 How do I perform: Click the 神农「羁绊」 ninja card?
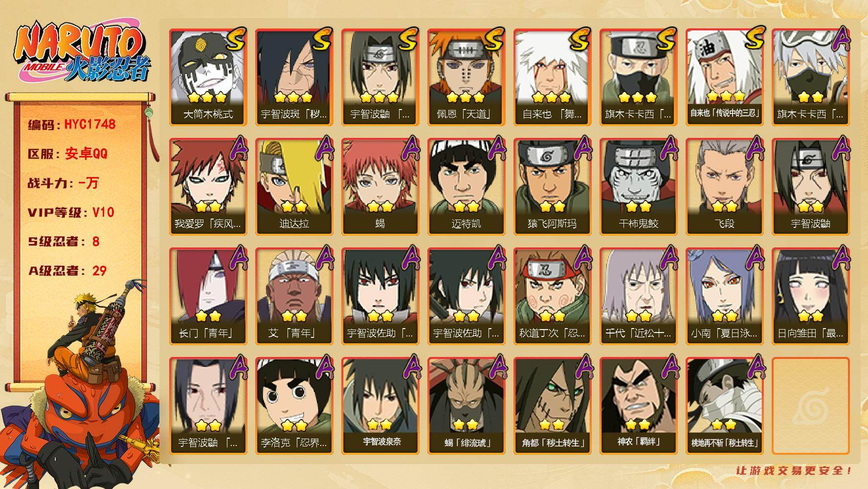[x=638, y=406]
